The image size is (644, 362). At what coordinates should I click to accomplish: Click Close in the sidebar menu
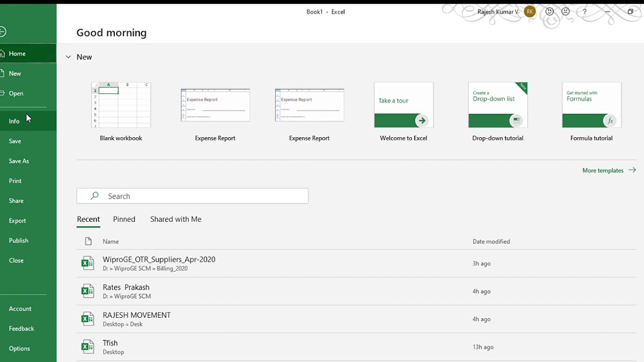28,260
